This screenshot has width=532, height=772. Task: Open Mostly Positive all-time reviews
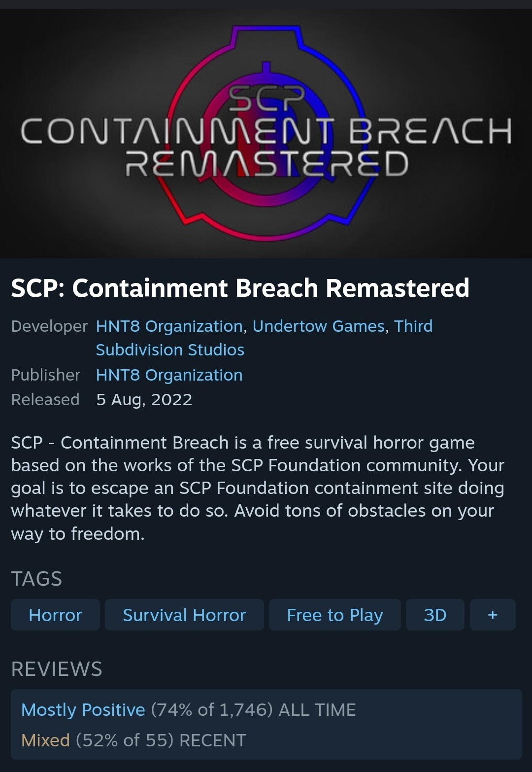[83, 710]
